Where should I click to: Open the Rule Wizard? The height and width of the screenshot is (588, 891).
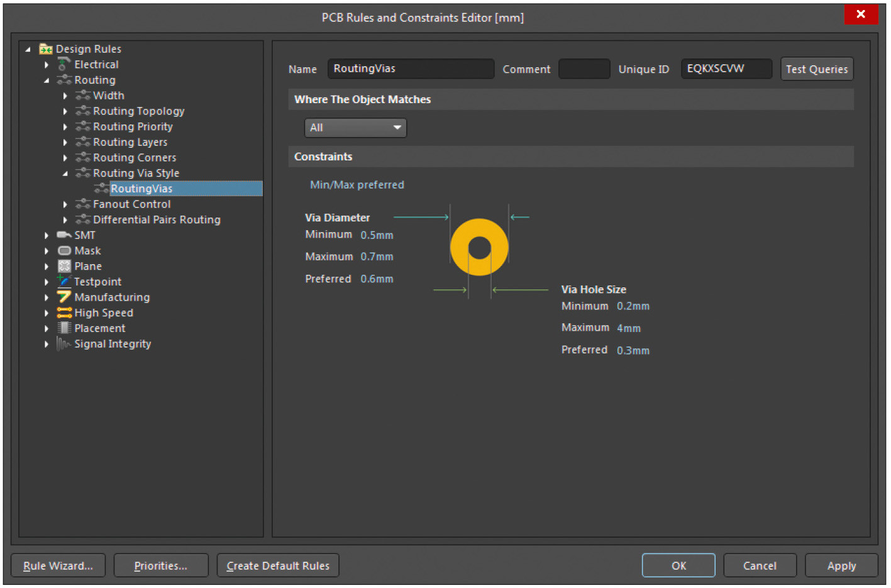pyautogui.click(x=58, y=566)
